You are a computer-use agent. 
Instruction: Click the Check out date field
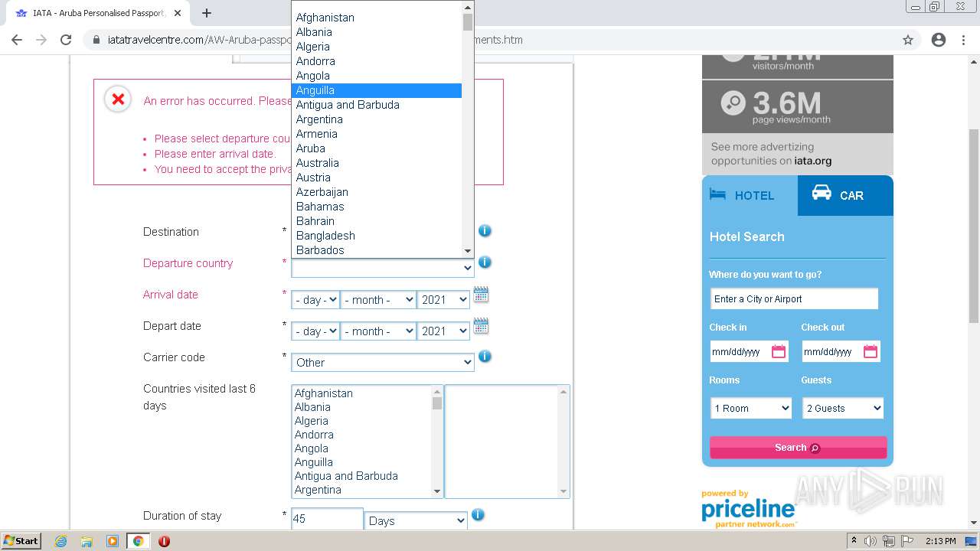coord(841,351)
